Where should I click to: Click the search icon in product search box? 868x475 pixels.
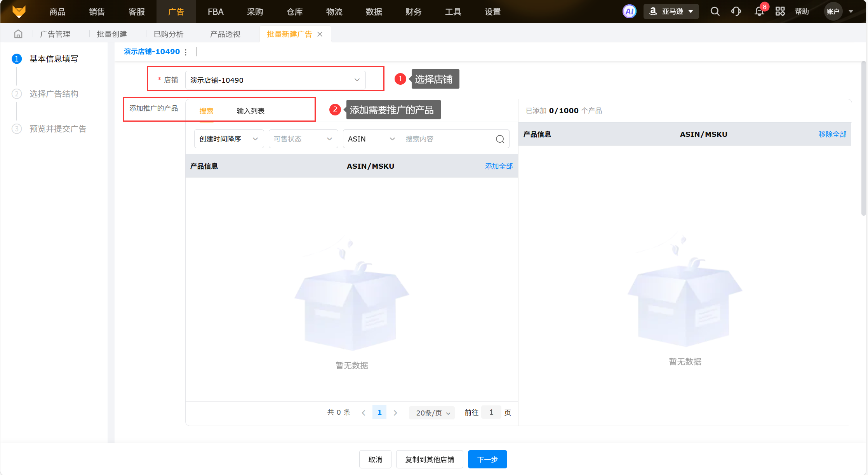500,139
